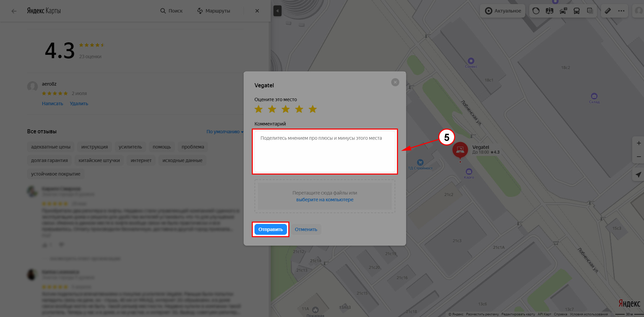This screenshot has width=644, height=317.
Task: Open the map layers overlay icon
Action: coord(590,11)
